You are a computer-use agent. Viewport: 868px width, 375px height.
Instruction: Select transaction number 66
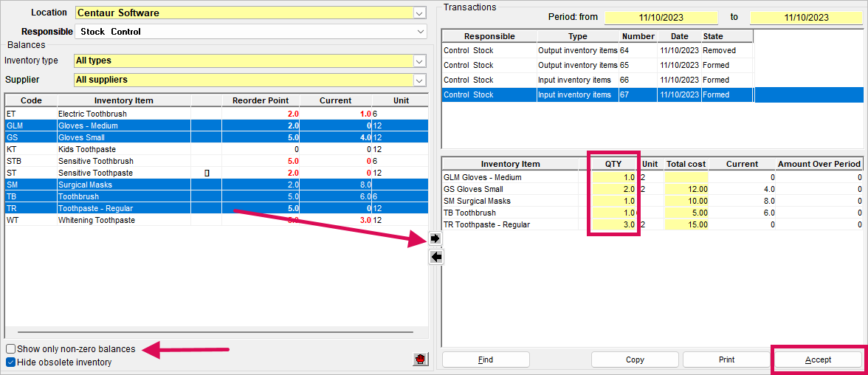598,80
